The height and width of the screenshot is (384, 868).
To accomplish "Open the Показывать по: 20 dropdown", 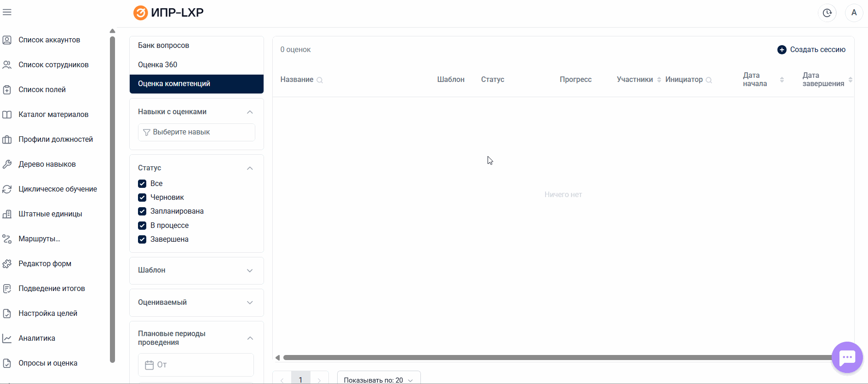I will 379,378.
